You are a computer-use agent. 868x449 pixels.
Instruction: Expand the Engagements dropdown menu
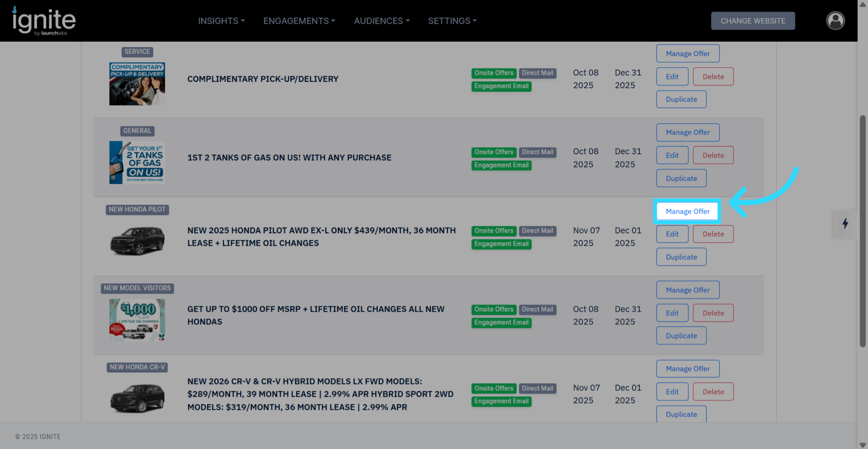point(299,21)
